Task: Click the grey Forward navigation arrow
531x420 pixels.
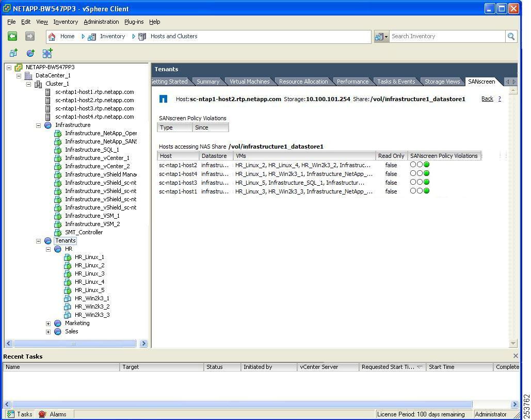Action: [30, 36]
